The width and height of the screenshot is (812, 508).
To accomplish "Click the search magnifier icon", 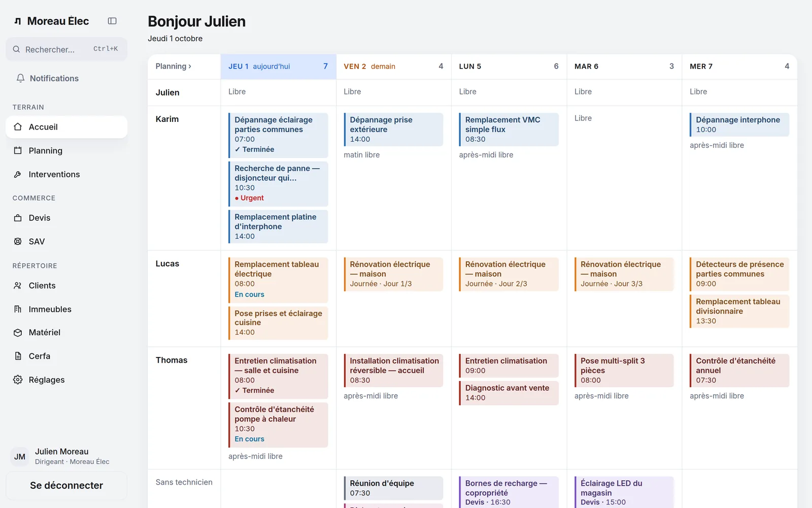I will pos(16,49).
